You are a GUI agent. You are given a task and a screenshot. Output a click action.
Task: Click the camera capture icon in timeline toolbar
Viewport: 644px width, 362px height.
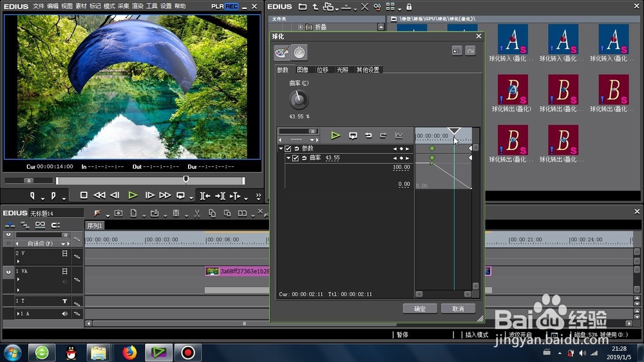[118, 213]
